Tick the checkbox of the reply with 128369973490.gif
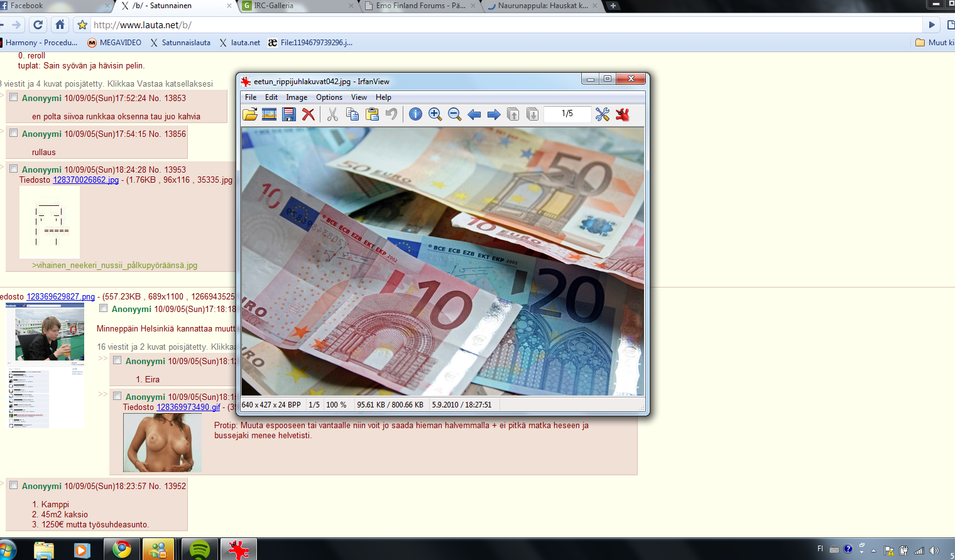955x560 pixels. tap(117, 396)
